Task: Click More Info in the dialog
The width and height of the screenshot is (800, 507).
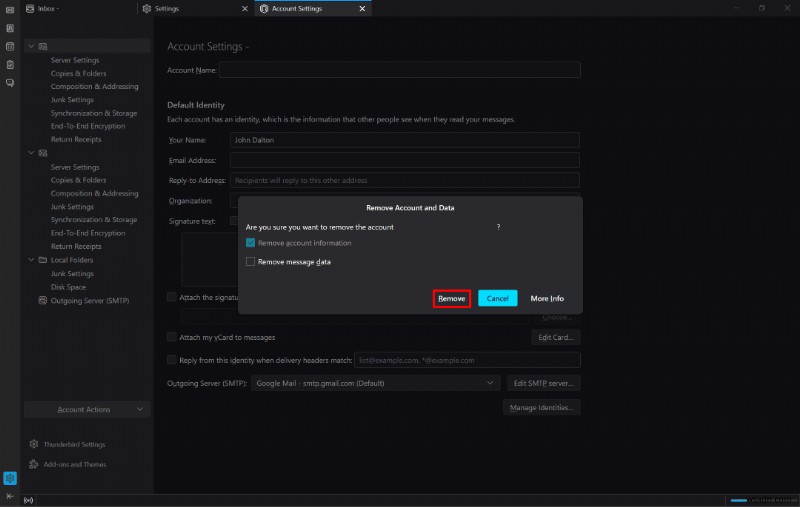Action: 547,298
